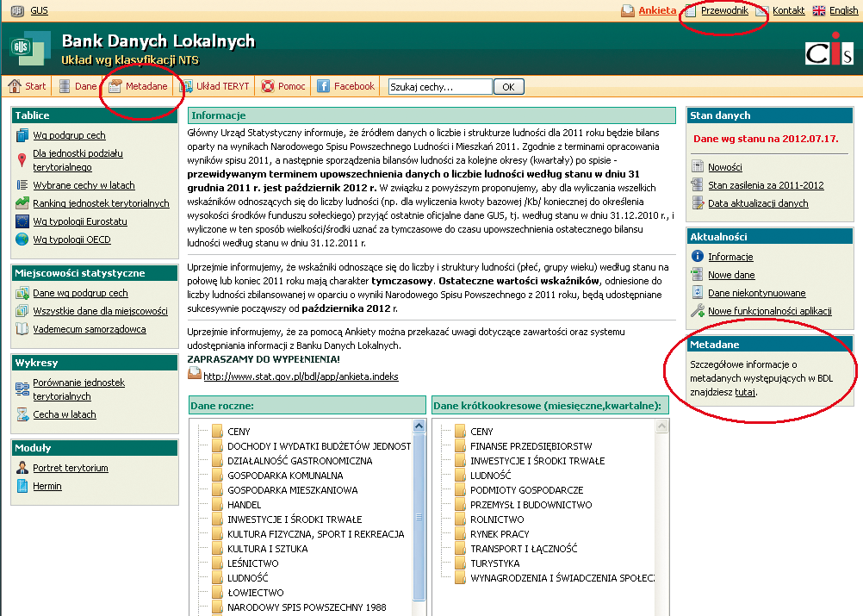The width and height of the screenshot is (863, 616).
Task: Click the globe icon for OECD typology
Action: [x=22, y=240]
